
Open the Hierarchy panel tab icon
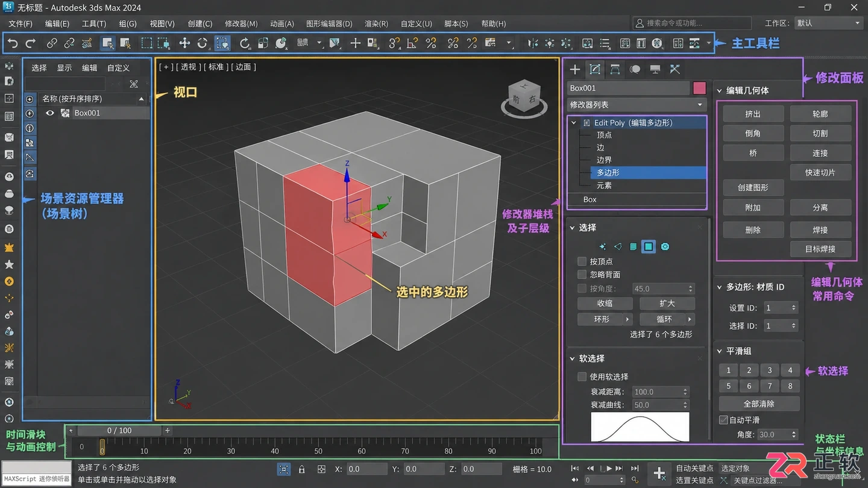point(615,69)
